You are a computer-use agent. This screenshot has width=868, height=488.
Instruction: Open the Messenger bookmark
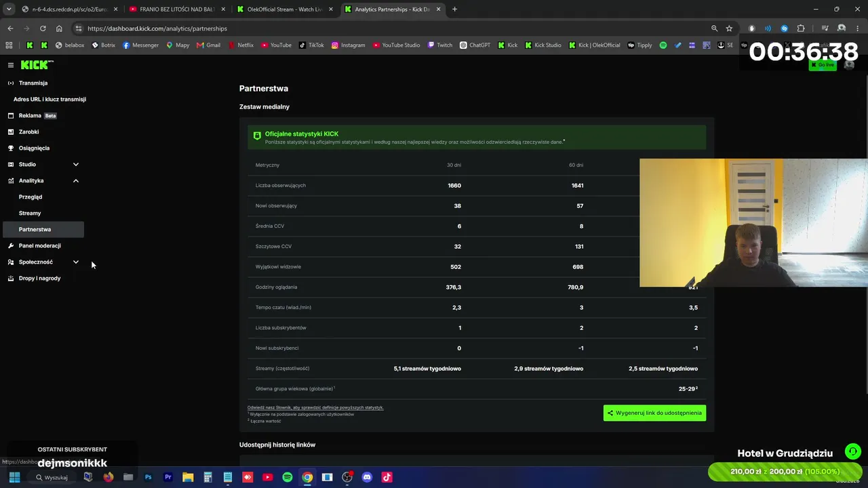pyautogui.click(x=140, y=45)
